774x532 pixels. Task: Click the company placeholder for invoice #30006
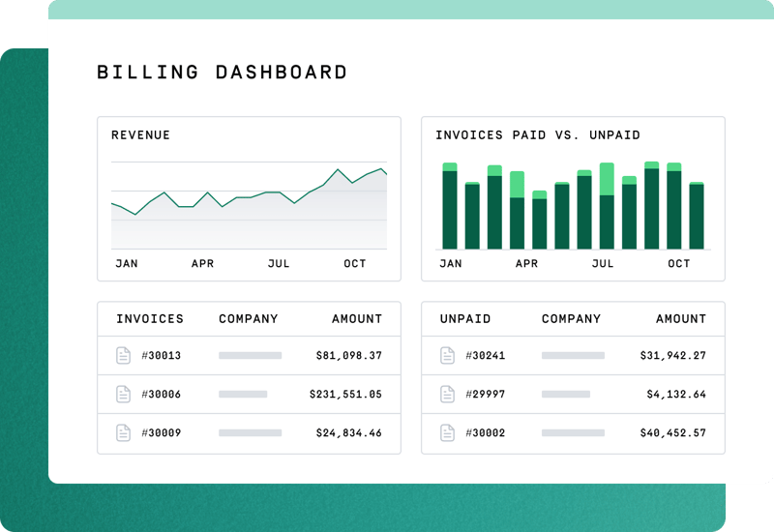point(243,394)
